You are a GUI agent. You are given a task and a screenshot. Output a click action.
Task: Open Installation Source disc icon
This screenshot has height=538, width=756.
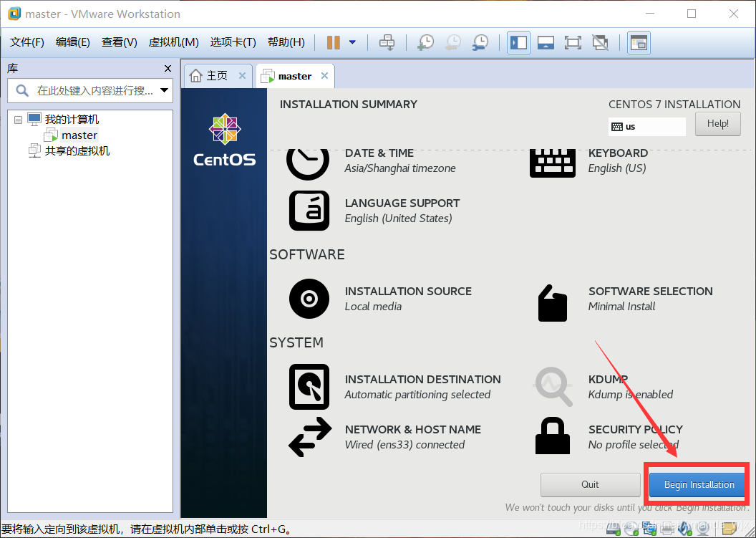pos(309,299)
